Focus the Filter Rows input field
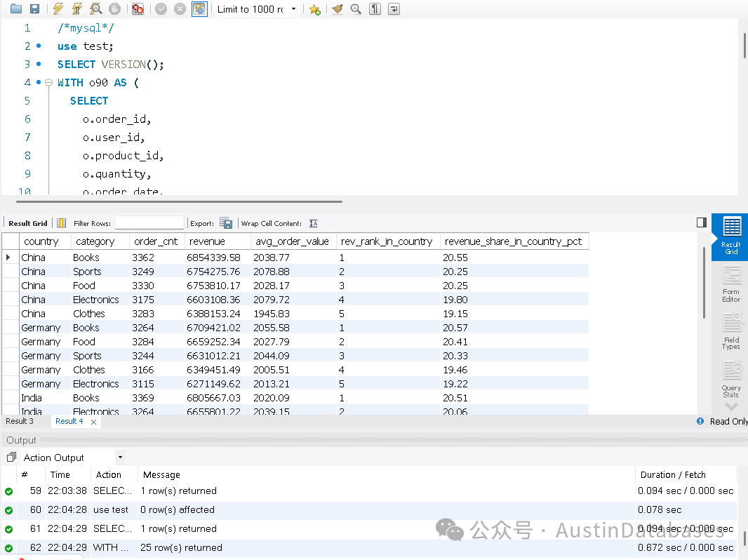The width and height of the screenshot is (748, 560). tap(149, 222)
